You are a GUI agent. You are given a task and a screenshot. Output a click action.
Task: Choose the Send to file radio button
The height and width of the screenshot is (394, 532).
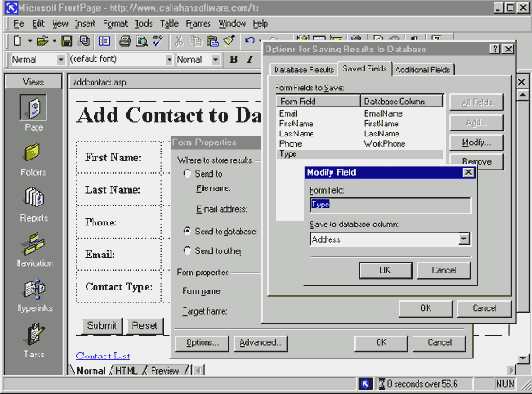pyautogui.click(x=187, y=173)
